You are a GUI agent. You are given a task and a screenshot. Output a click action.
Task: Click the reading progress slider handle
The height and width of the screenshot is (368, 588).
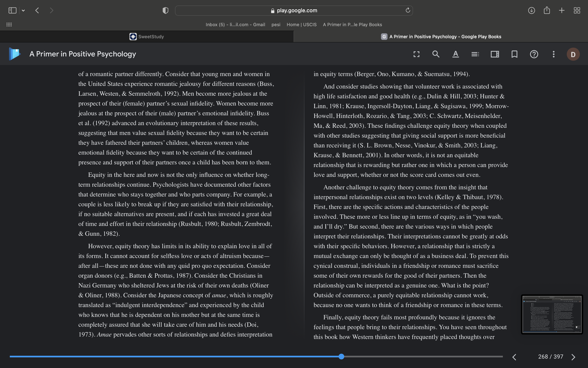(x=341, y=357)
